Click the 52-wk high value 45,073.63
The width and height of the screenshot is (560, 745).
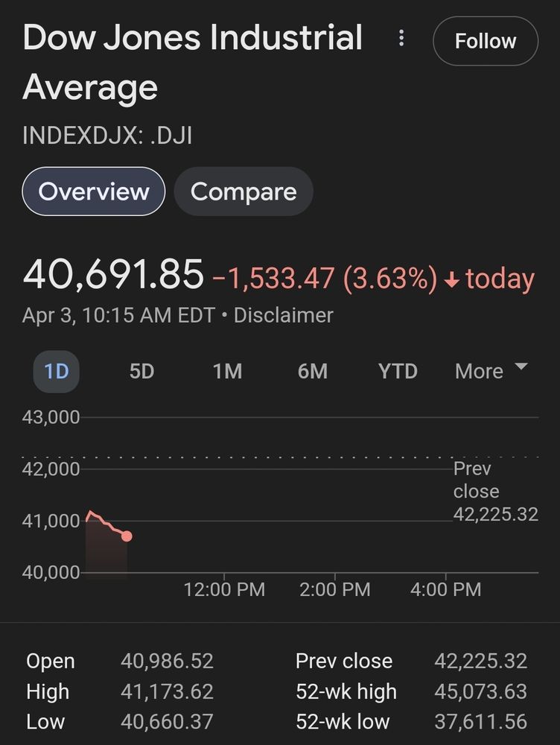click(x=480, y=692)
